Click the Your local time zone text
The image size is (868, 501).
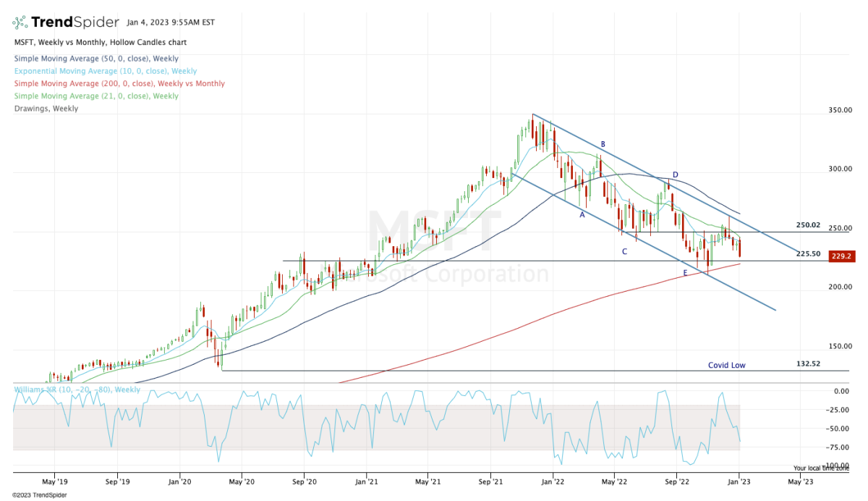(820, 468)
